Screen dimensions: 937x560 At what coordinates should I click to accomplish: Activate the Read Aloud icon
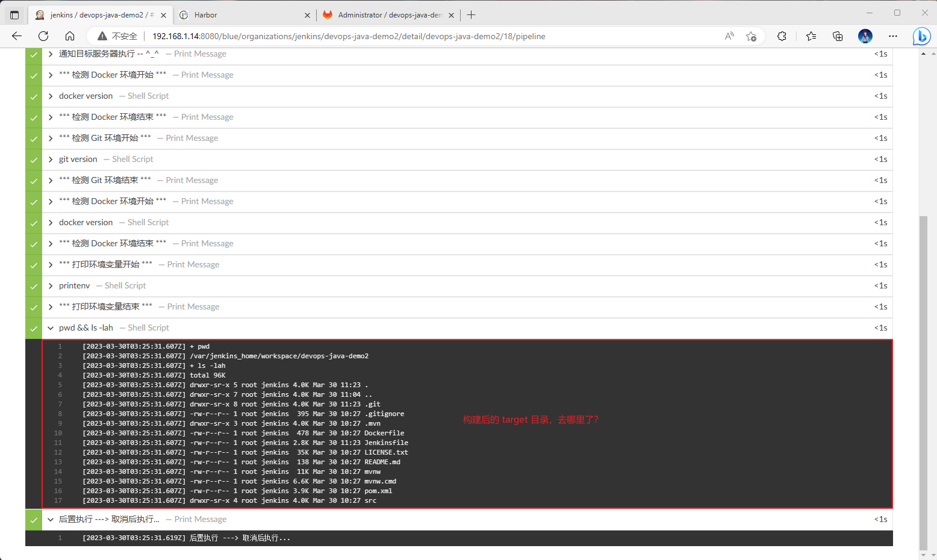coord(729,36)
